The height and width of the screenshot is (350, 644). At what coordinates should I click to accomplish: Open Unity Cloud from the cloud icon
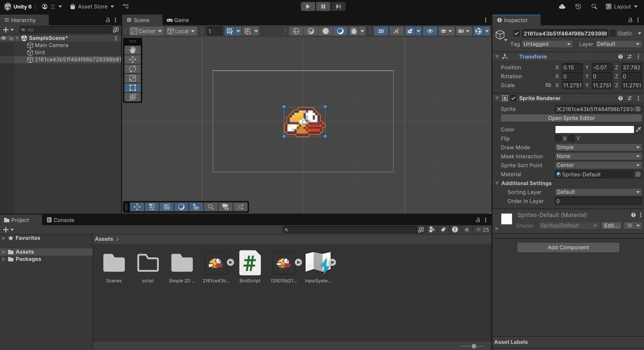562,6
